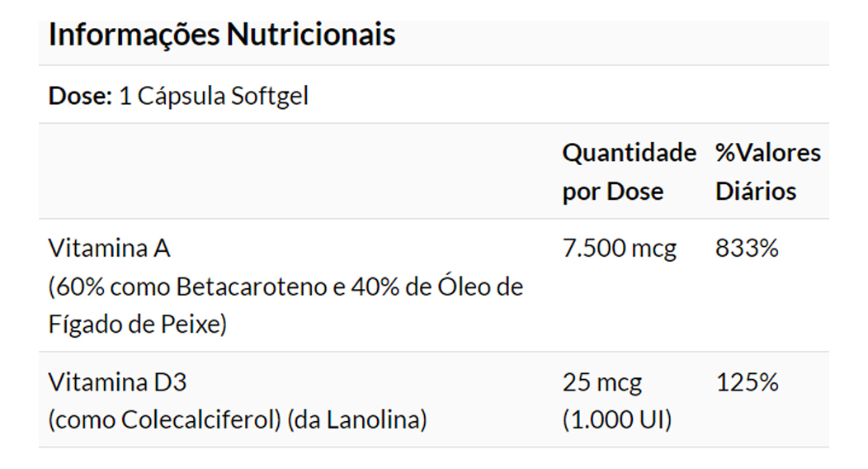Select the 7.500 mcg amount

pos(619,248)
